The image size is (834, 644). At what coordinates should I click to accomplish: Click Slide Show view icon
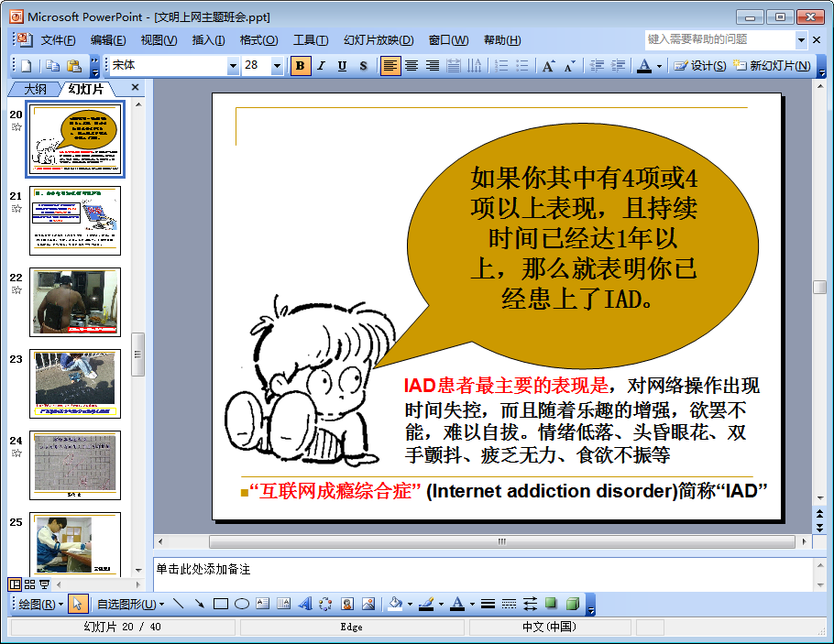point(45,584)
